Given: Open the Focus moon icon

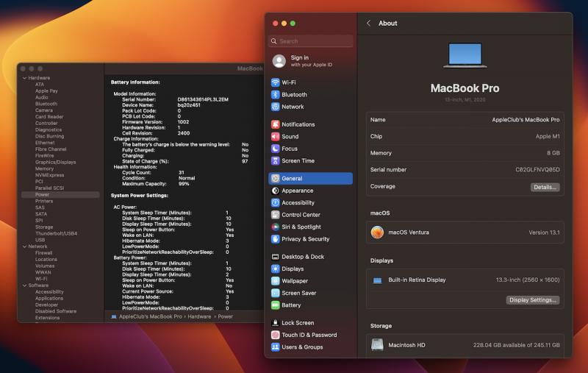Looking at the screenshot, I should tap(275, 149).
